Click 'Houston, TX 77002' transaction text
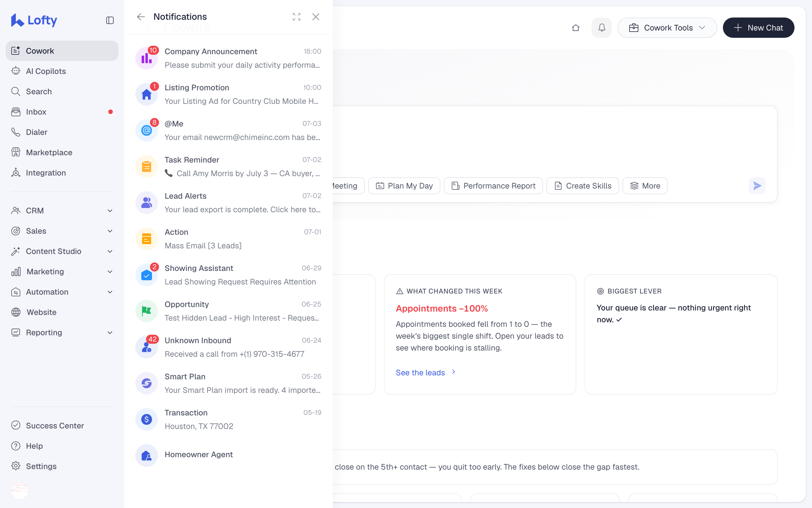 (199, 426)
